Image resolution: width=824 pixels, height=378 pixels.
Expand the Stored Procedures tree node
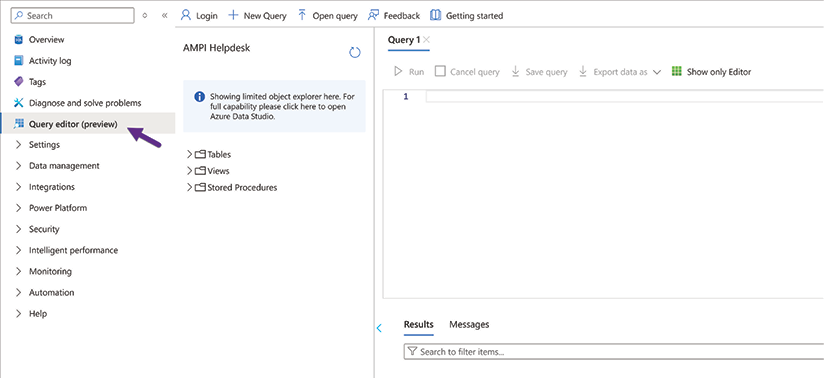[190, 187]
